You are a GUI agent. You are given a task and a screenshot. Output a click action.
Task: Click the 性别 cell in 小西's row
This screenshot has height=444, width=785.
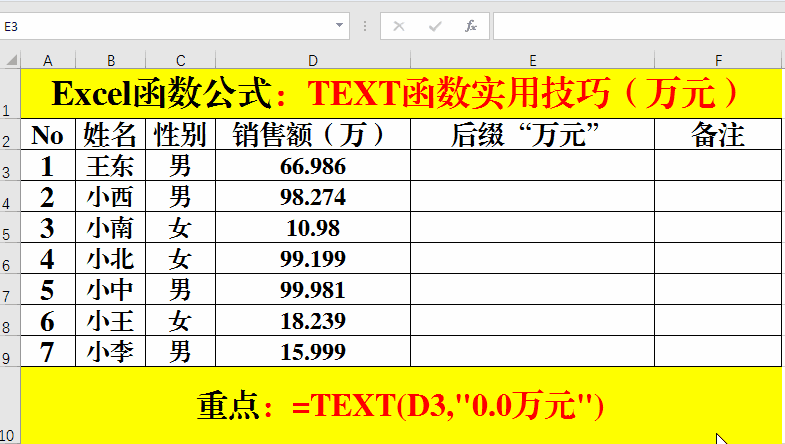pyautogui.click(x=181, y=196)
